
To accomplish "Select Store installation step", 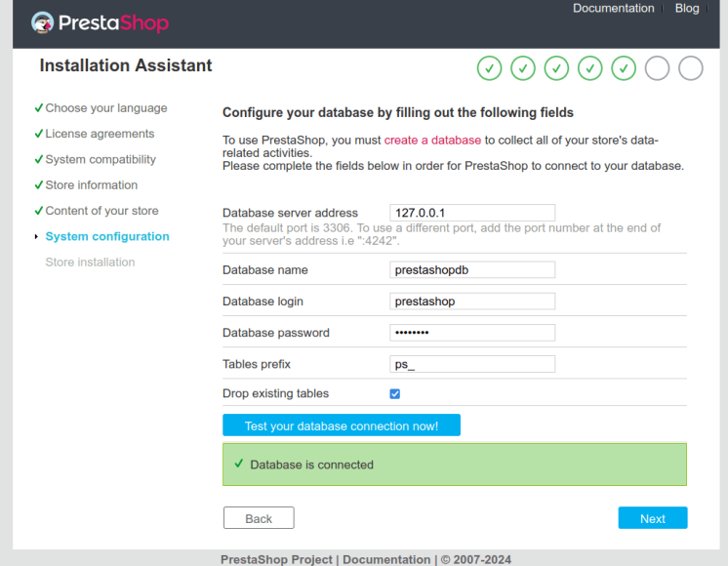I will coord(90,262).
